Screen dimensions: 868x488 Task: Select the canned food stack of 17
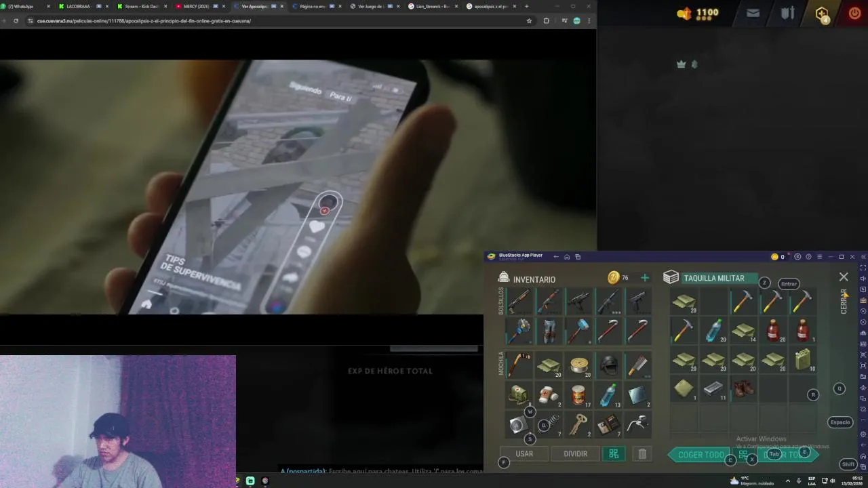click(x=578, y=395)
